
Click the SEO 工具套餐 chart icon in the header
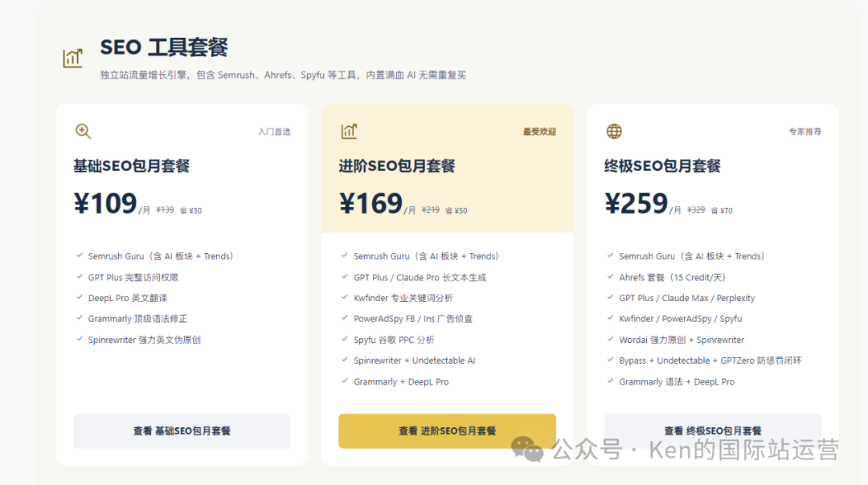point(72,58)
